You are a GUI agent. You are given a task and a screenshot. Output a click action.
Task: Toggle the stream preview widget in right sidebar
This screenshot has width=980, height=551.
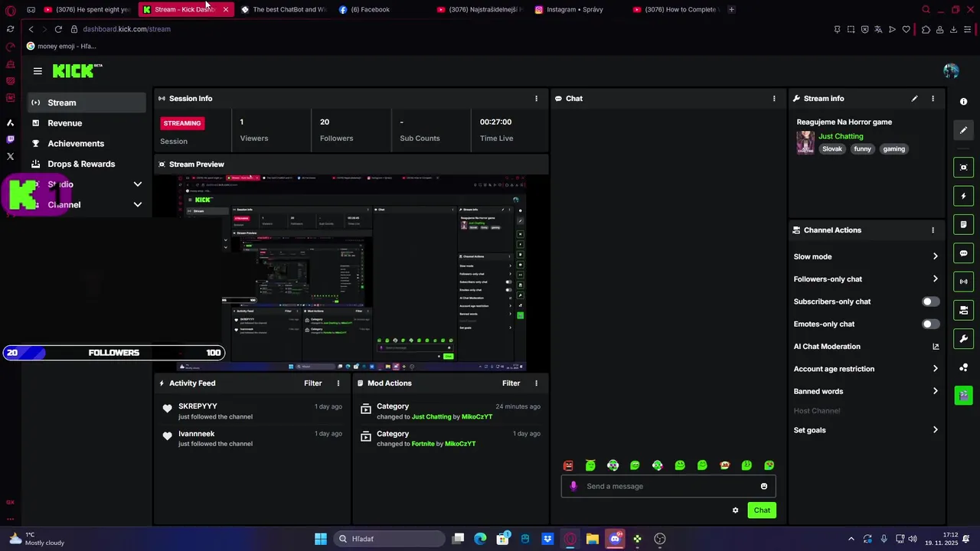point(964,168)
